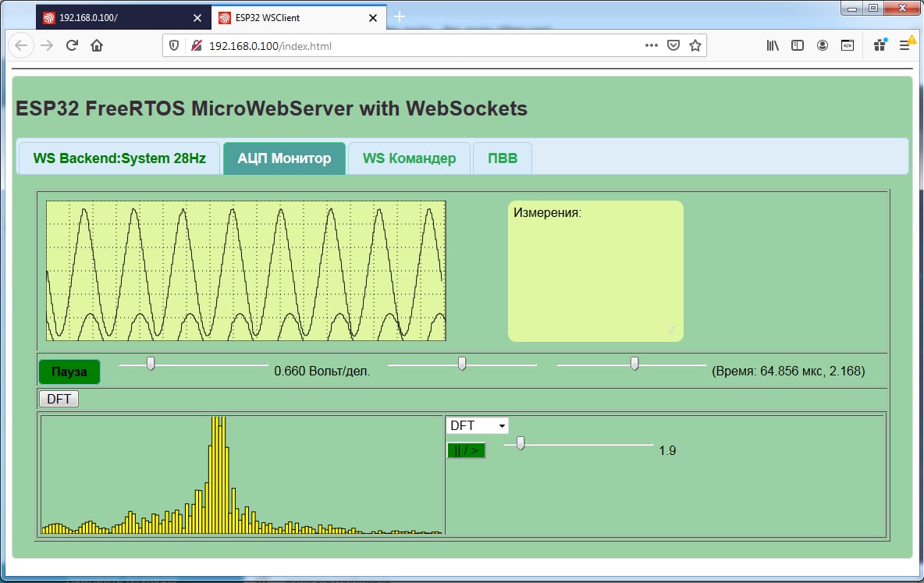The width and height of the screenshot is (924, 583).
Task: Open the browser home page icon
Action: tap(97, 45)
